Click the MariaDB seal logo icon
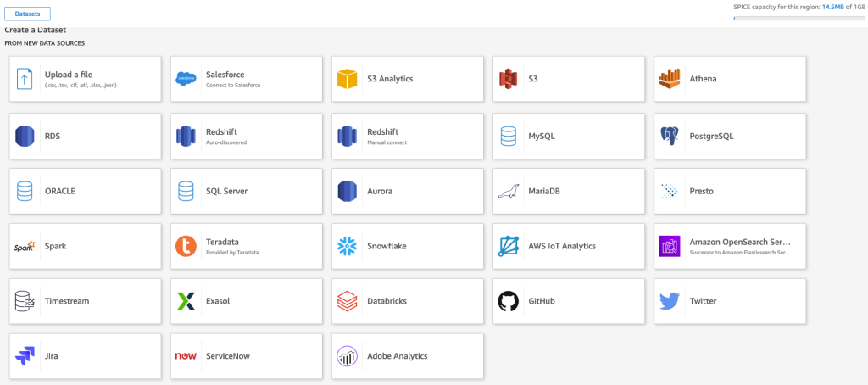Viewport: 868px width, 385px height. pos(509,191)
